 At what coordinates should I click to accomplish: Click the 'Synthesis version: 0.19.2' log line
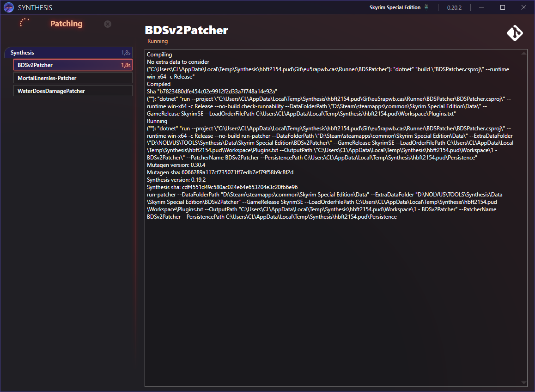176,180
